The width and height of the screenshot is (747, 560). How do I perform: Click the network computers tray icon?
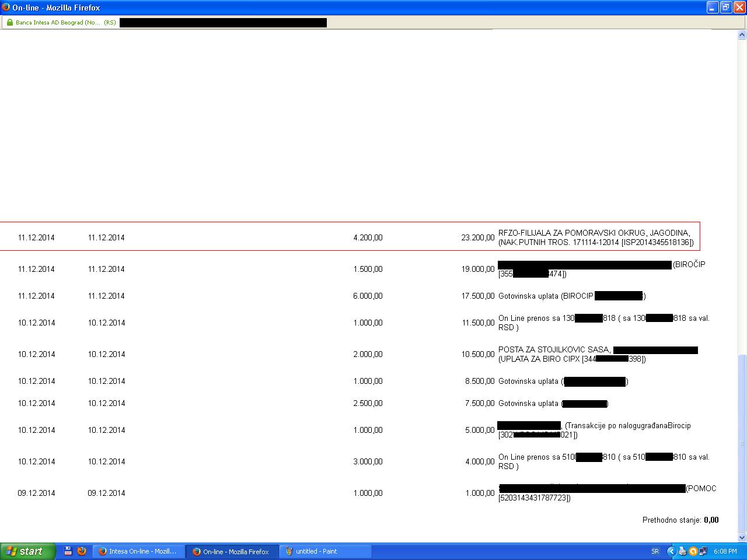pos(703,551)
